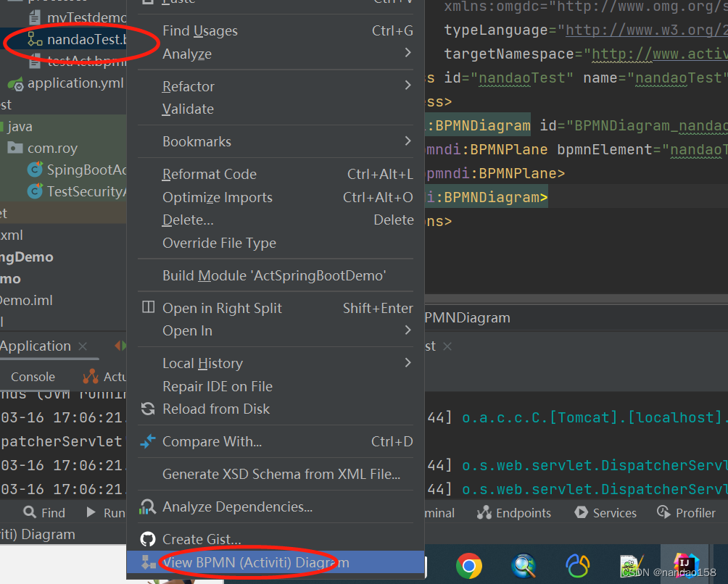
Task: Expand Local History submenu
Action: pos(276,363)
